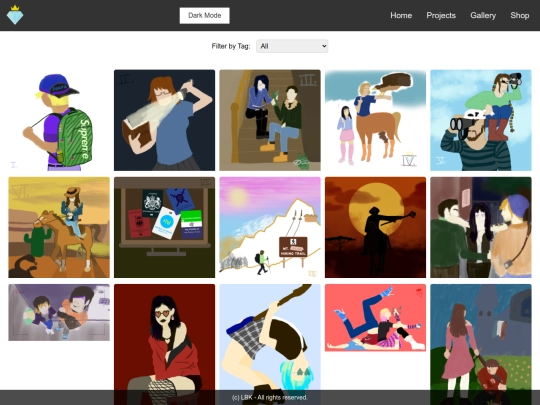The height and width of the screenshot is (405, 540).
Task: Open the cowgirl on horse desert artwork
Action: coord(59,227)
